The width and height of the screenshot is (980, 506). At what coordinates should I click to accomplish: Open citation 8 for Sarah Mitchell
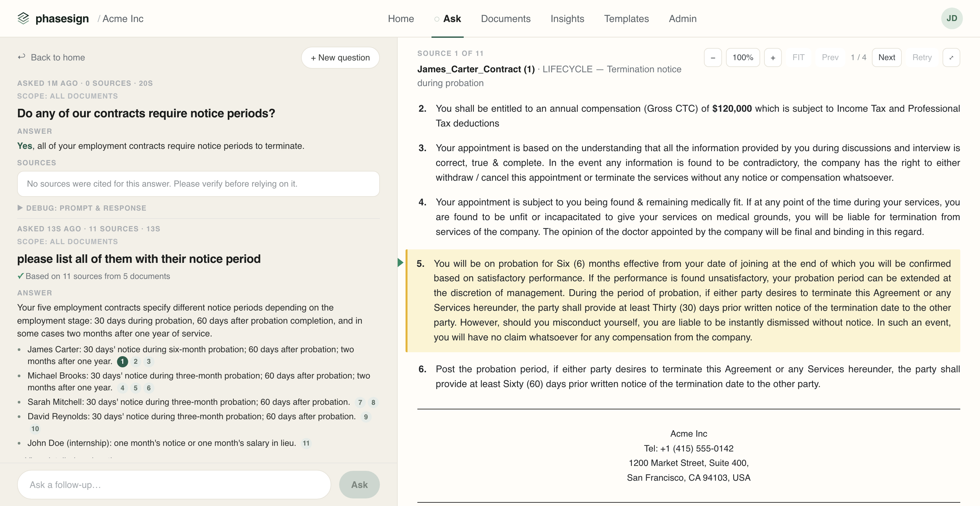(x=373, y=402)
